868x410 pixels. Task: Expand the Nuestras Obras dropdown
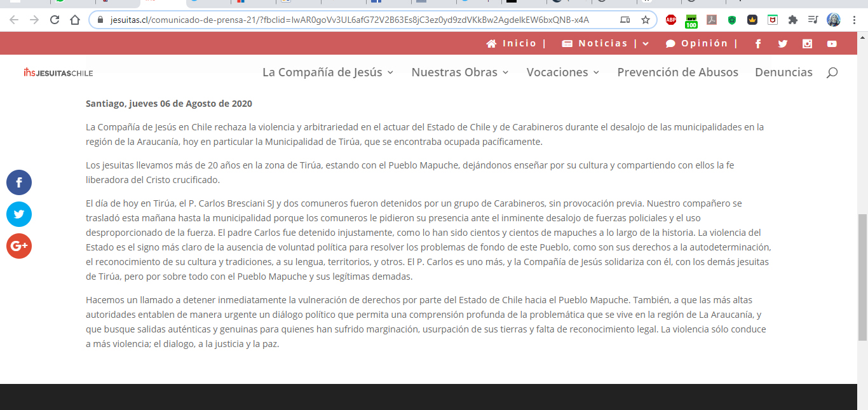(460, 72)
